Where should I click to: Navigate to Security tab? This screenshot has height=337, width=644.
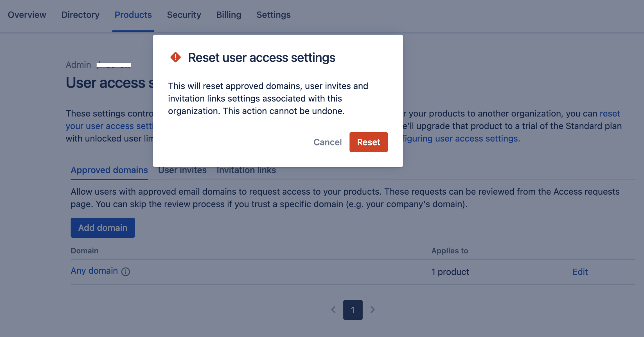pyautogui.click(x=183, y=15)
